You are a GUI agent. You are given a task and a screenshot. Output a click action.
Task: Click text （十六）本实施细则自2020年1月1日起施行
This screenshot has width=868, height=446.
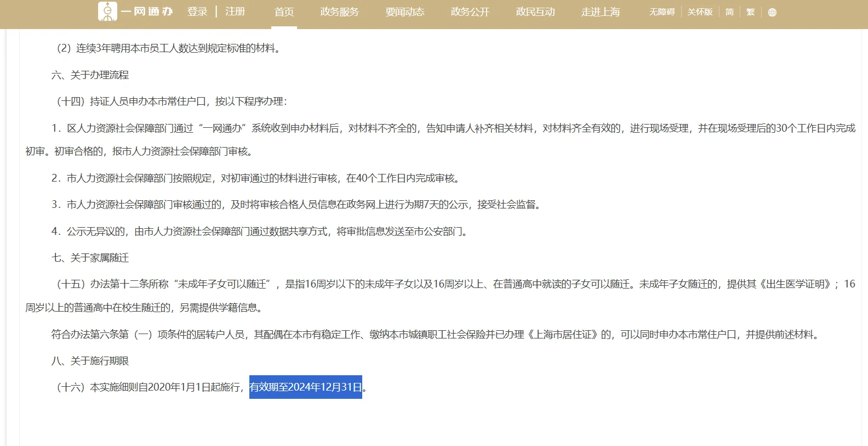tap(148, 387)
